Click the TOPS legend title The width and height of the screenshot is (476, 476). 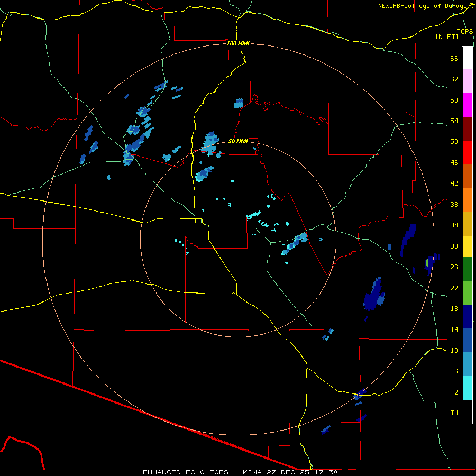[465, 31]
